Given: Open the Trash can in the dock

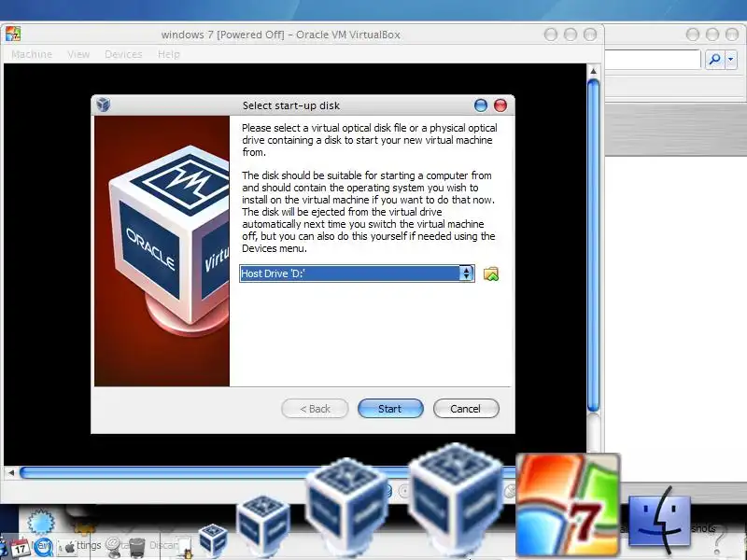Looking at the screenshot, I should [x=137, y=548].
